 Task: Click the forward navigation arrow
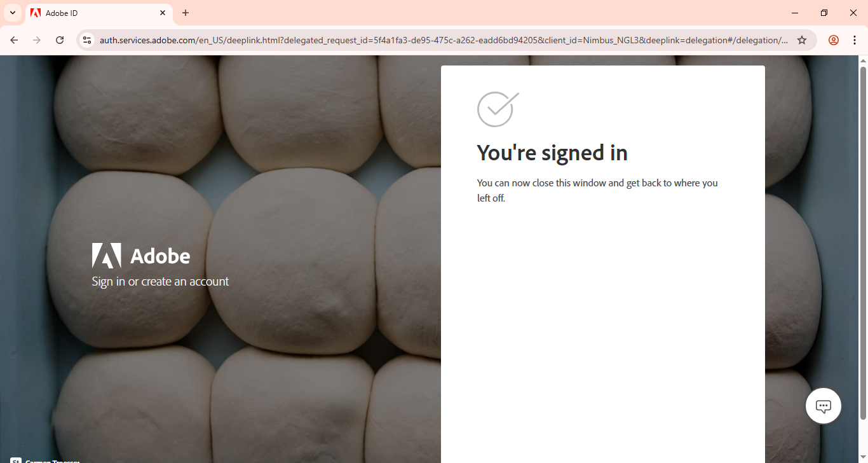point(37,40)
